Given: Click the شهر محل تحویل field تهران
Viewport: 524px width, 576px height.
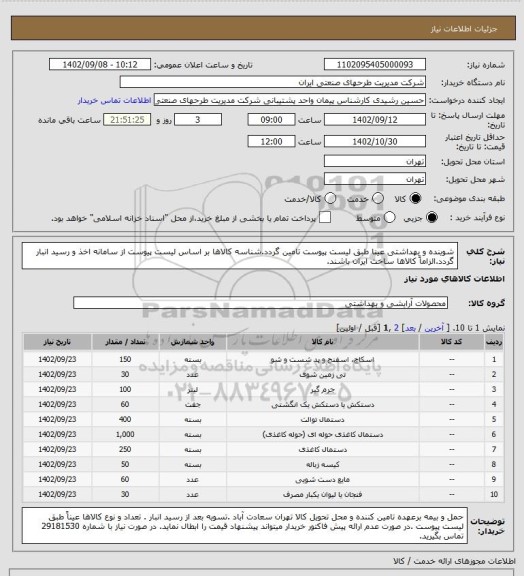Looking at the screenshot, I should click(375, 179).
